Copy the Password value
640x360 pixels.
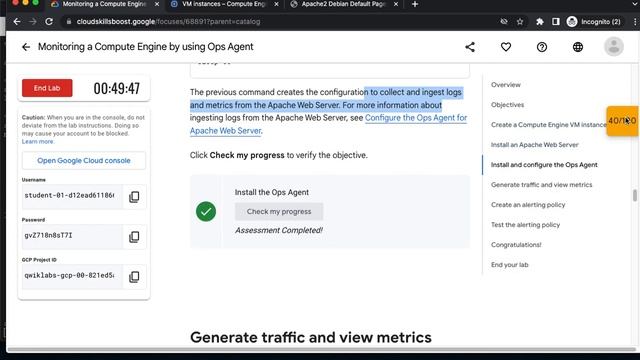tap(134, 237)
